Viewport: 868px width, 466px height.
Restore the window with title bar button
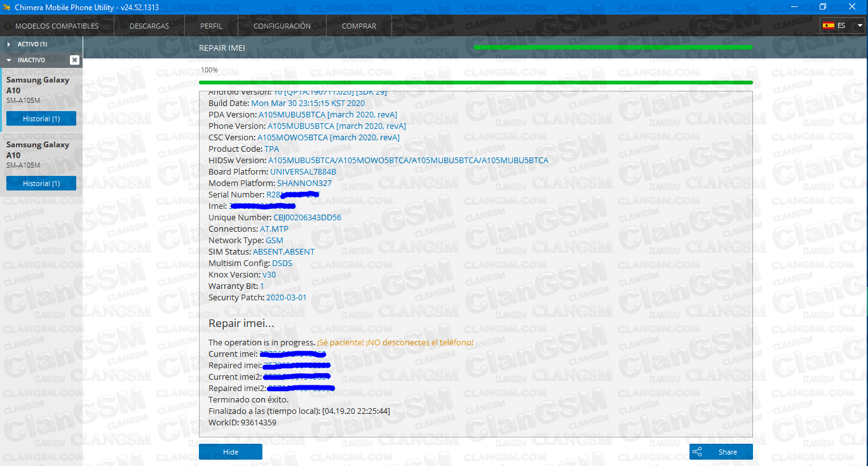pos(823,7)
